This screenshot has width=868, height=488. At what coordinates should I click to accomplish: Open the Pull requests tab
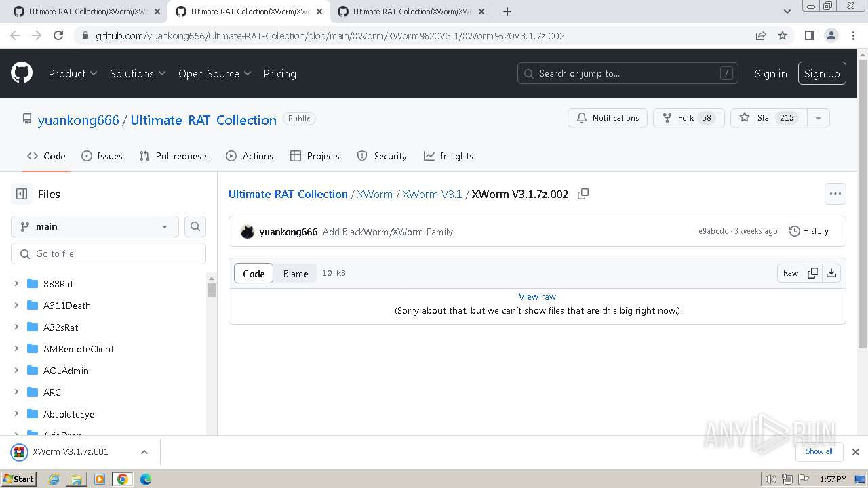(x=174, y=156)
